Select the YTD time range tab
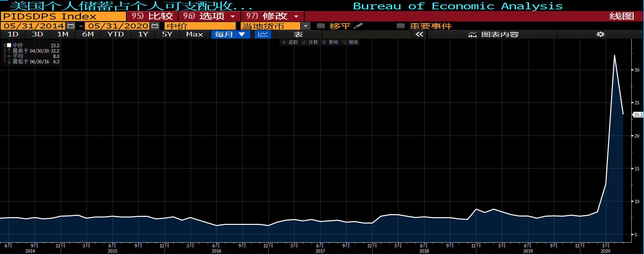The height and width of the screenshot is (254, 644). click(116, 34)
